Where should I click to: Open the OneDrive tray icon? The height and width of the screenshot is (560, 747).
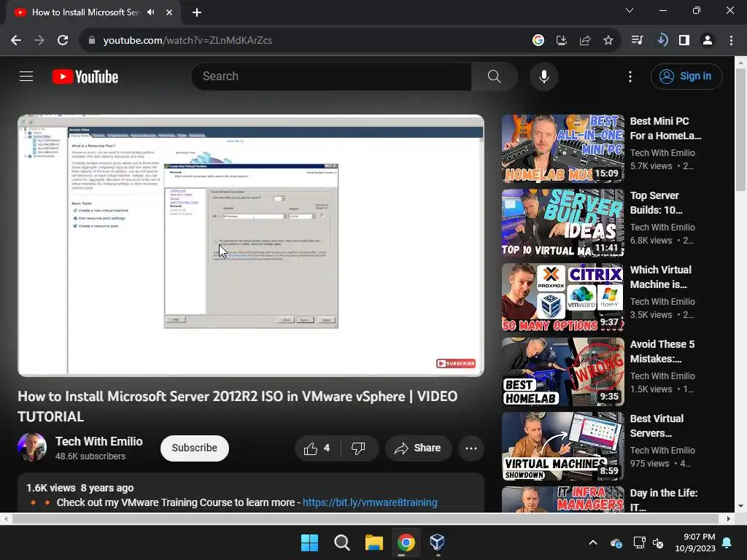pos(616,542)
